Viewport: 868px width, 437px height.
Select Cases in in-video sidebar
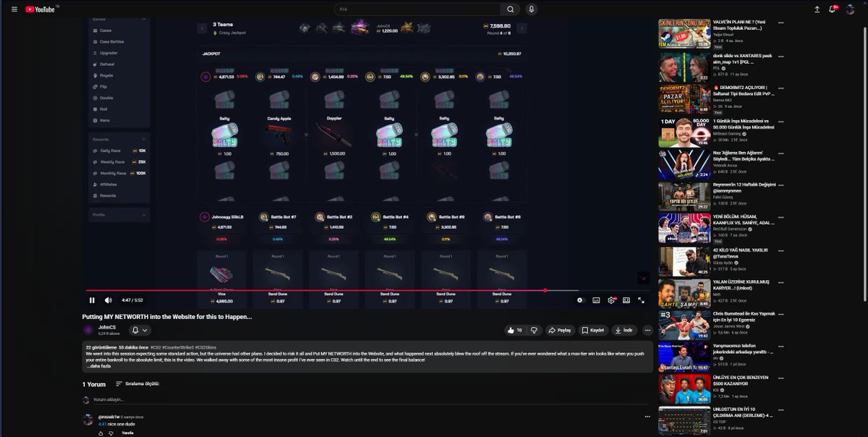pos(105,30)
